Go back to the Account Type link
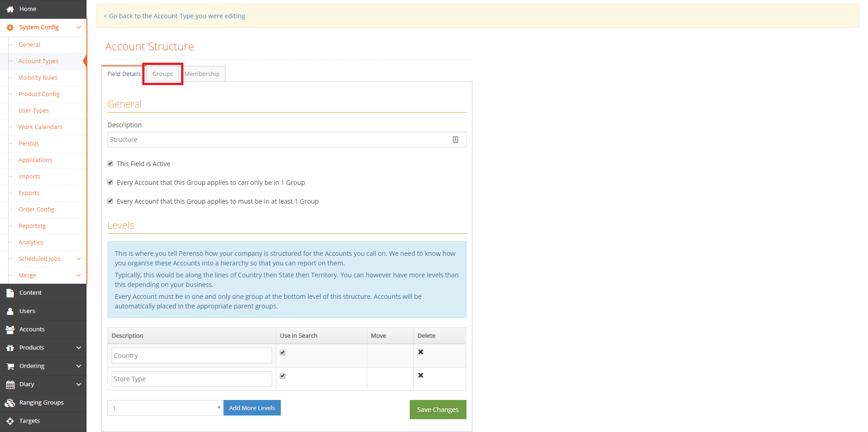The height and width of the screenshot is (432, 868). [x=174, y=16]
